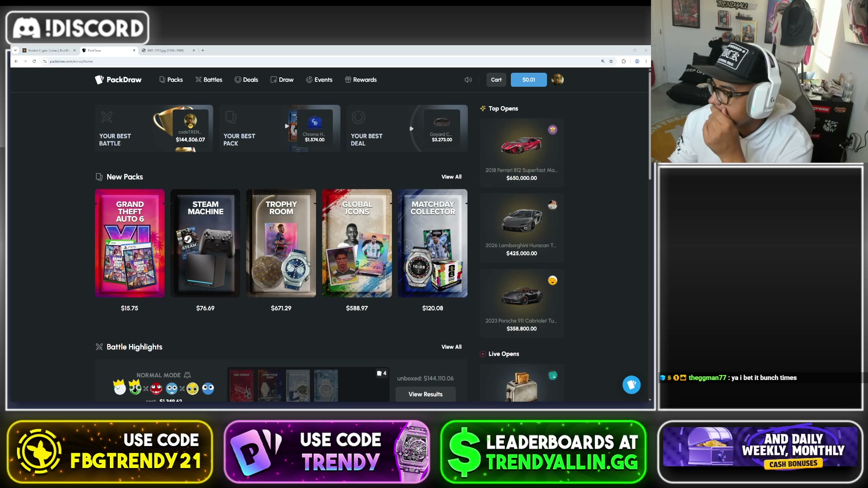This screenshot has height=488, width=868.
Task: Click View Results for the highlighted battle
Action: [x=425, y=394]
